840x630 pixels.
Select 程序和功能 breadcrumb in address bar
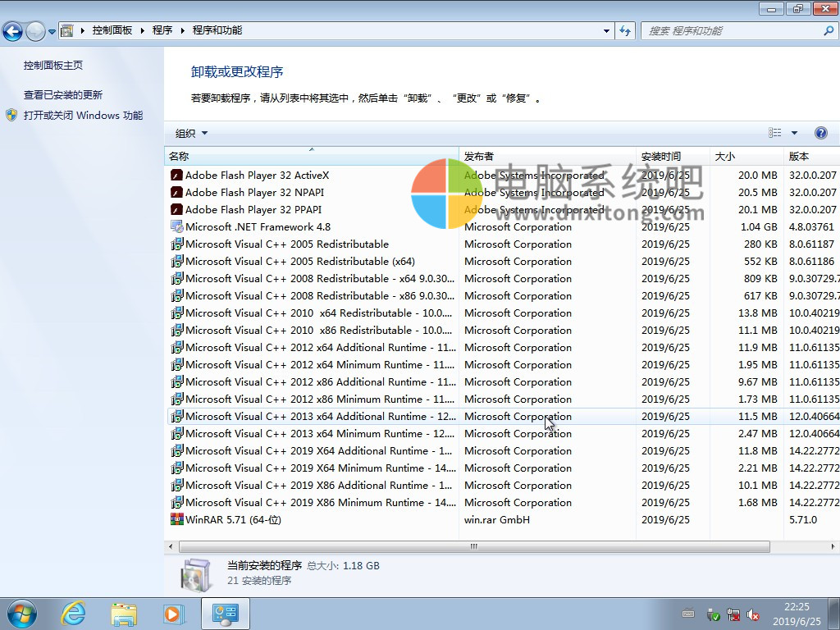(217, 30)
